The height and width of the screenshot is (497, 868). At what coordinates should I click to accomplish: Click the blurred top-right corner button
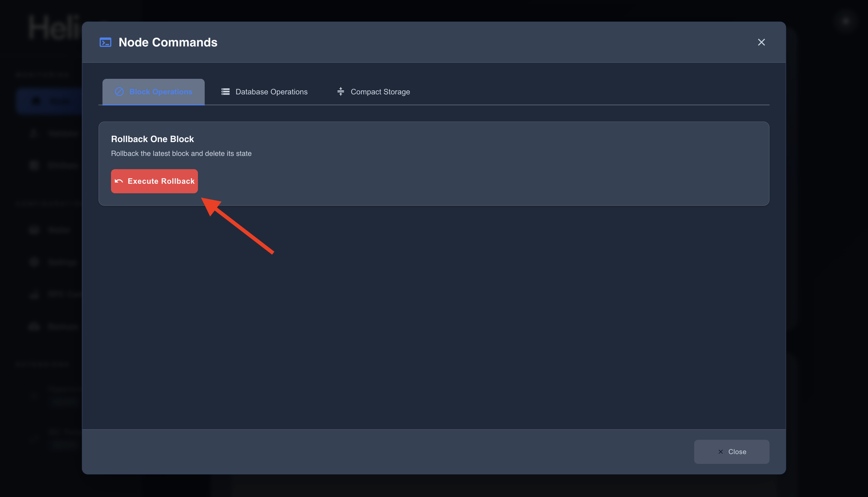[846, 21]
